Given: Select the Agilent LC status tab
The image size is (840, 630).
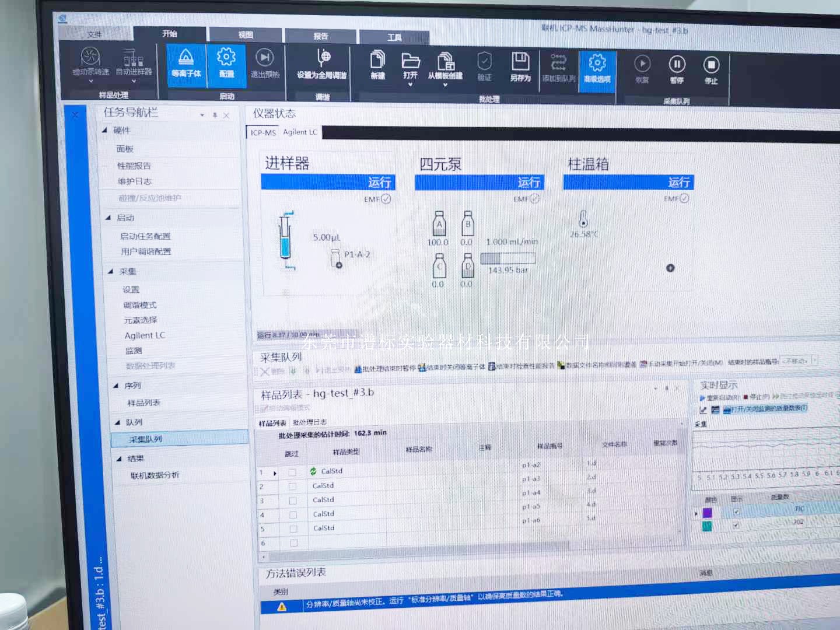Looking at the screenshot, I should [x=300, y=132].
